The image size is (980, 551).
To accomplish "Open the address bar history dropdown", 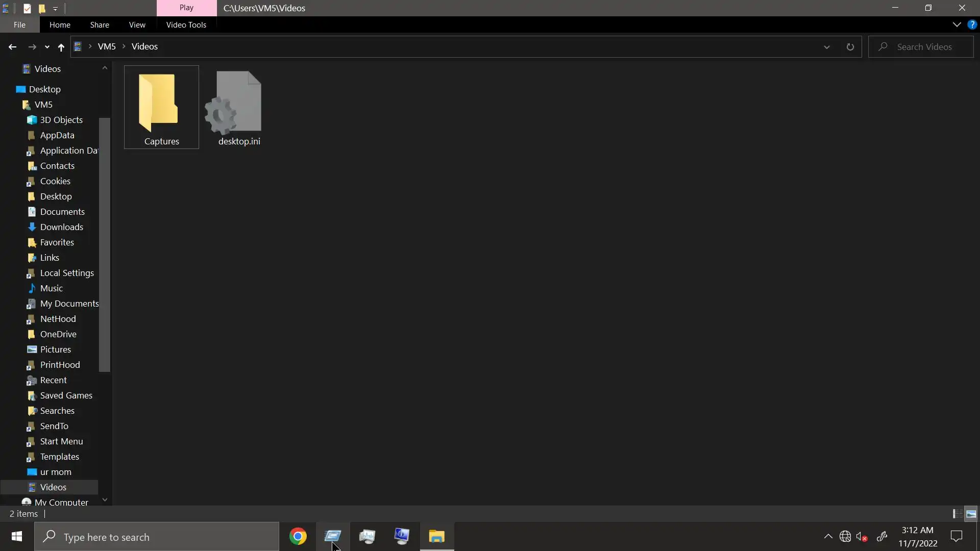I will (826, 47).
